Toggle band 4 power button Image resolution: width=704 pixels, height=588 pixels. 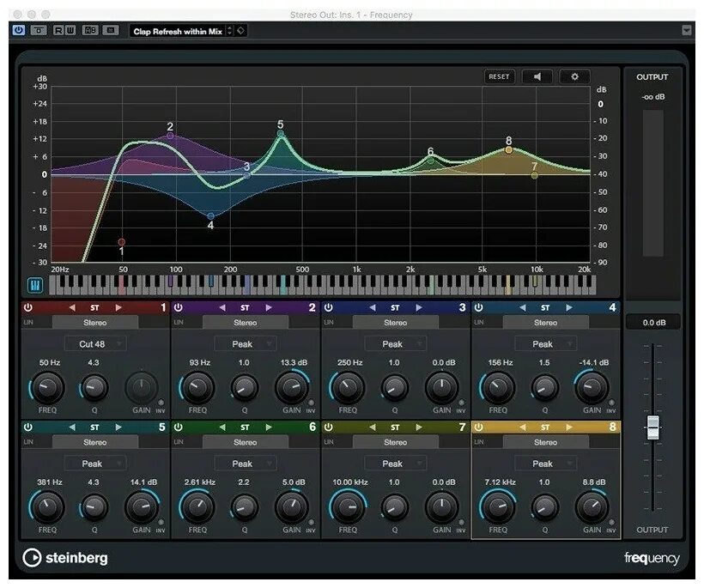point(478,307)
